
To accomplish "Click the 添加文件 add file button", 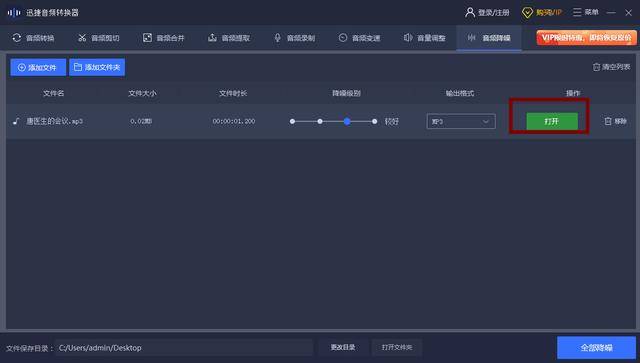I will click(38, 67).
